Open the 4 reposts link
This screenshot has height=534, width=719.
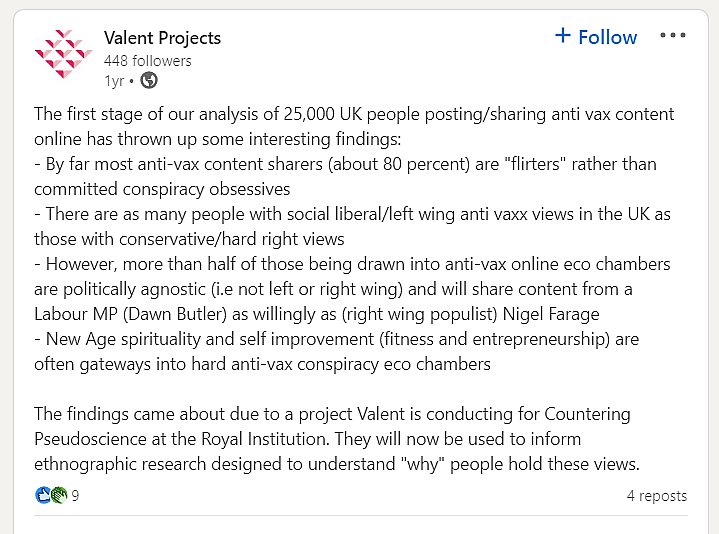click(x=656, y=495)
